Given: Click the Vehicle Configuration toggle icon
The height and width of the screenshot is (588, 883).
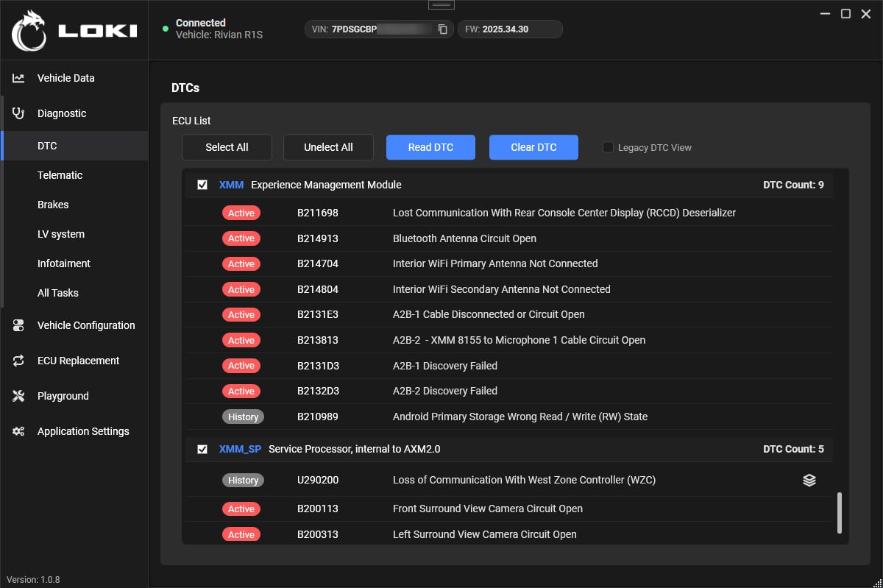Looking at the screenshot, I should coord(18,325).
